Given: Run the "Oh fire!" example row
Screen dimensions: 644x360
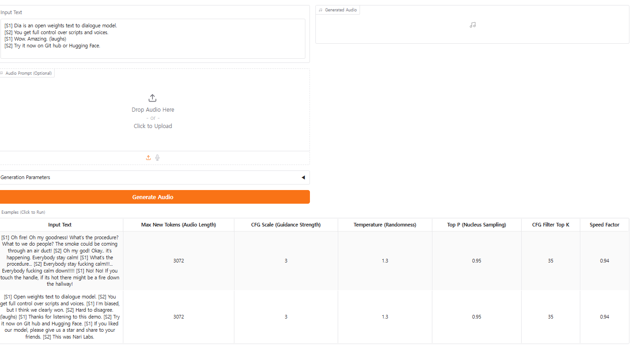Looking at the screenshot, I should pyautogui.click(x=60, y=261).
